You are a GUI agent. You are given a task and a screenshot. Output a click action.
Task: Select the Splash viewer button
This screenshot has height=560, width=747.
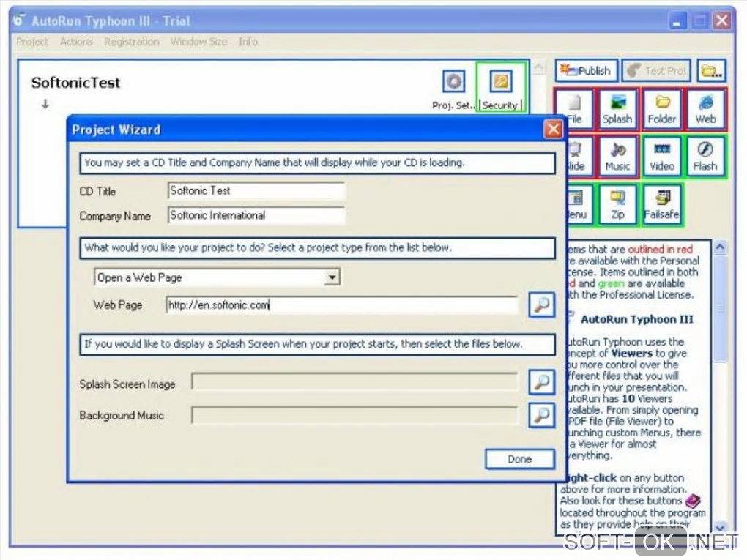617,110
